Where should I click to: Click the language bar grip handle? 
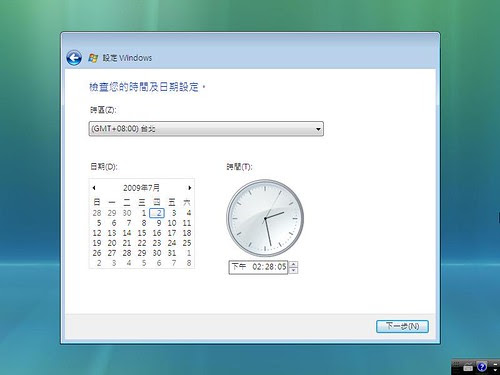[456, 367]
